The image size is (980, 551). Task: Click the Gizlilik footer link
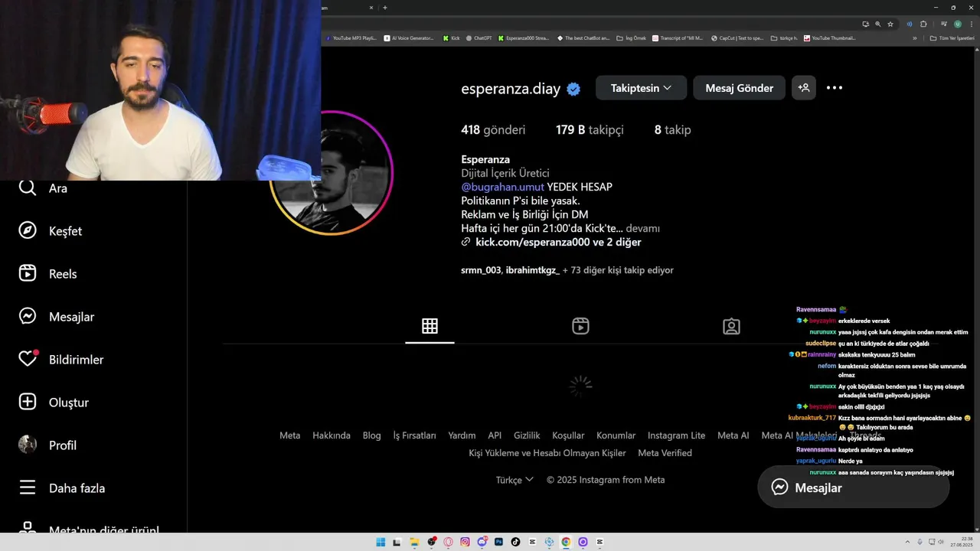coord(527,435)
